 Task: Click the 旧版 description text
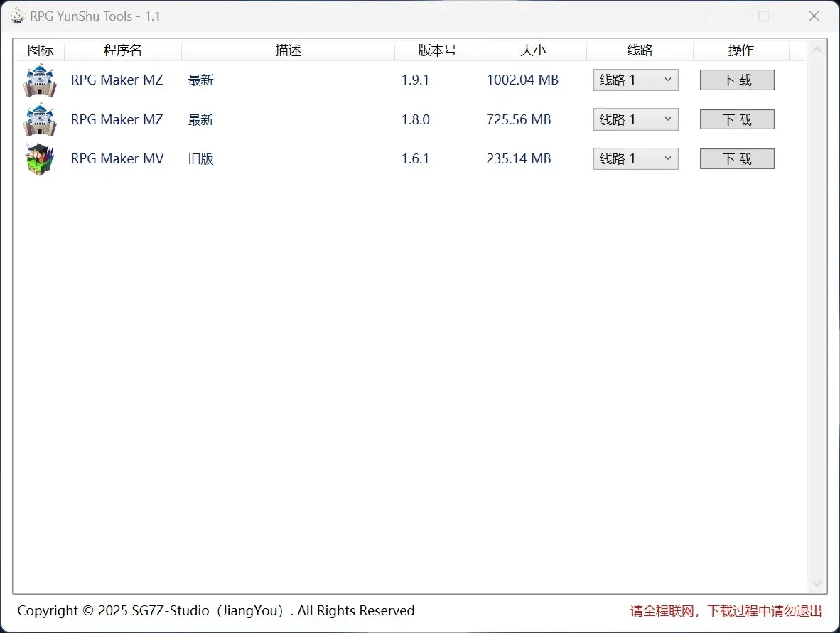pyautogui.click(x=201, y=159)
